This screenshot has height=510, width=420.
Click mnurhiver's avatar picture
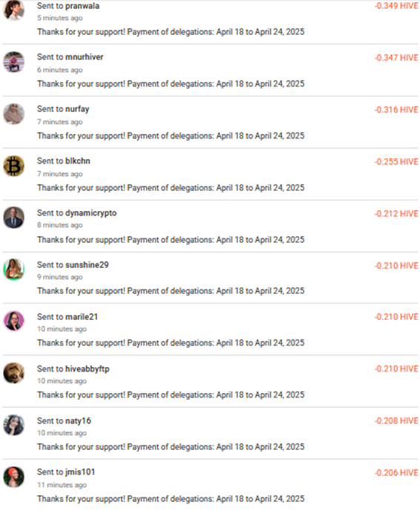(13, 61)
